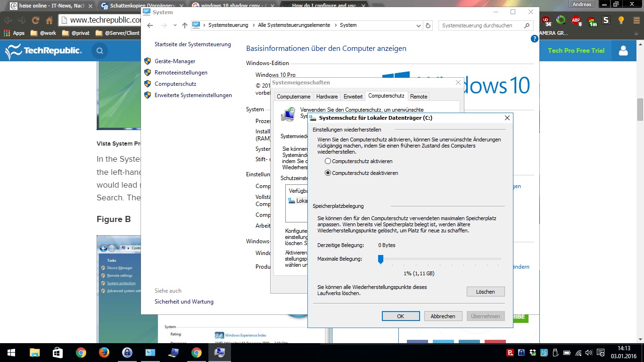
Task: Switch to the 'Computername' tab
Action: click(294, 97)
